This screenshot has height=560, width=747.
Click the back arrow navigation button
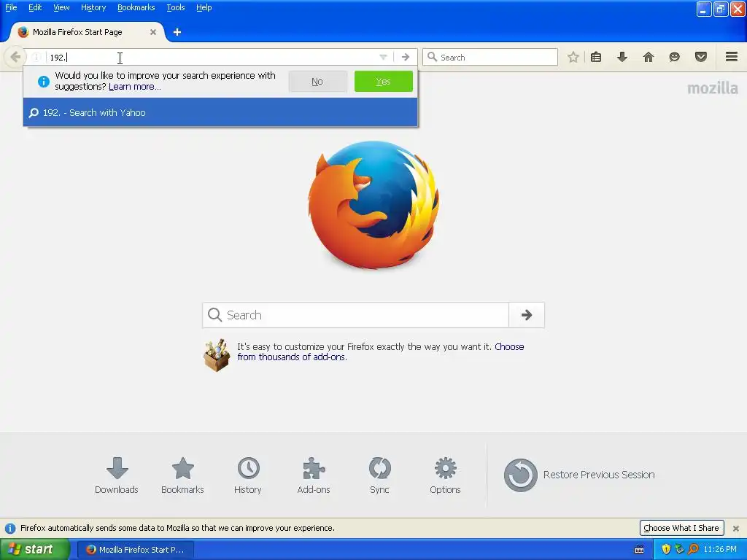coord(15,57)
